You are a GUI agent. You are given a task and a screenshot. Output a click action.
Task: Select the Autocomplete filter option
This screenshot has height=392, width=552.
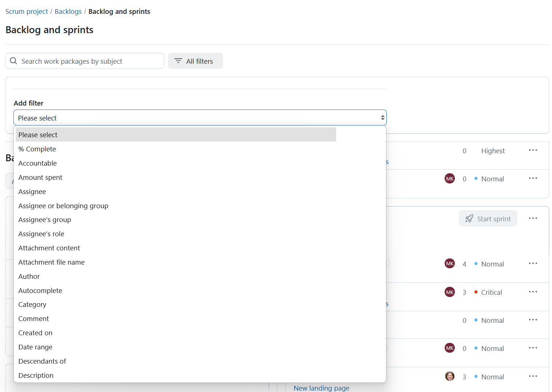(176, 290)
